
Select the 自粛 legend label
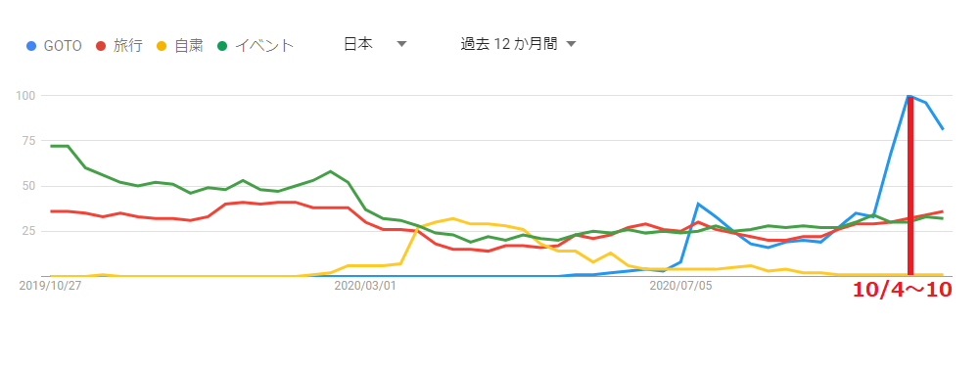(189, 46)
